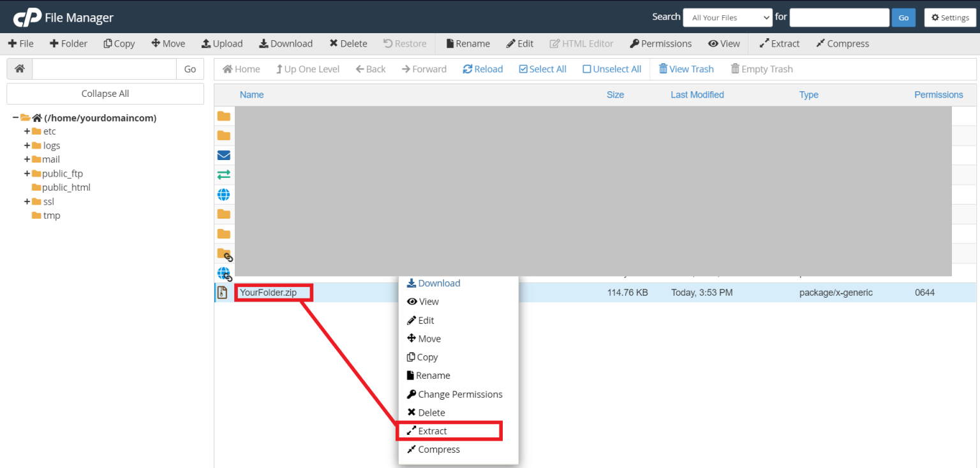Click Unselect All to clear selection
The height and width of the screenshot is (468, 980).
click(x=611, y=69)
